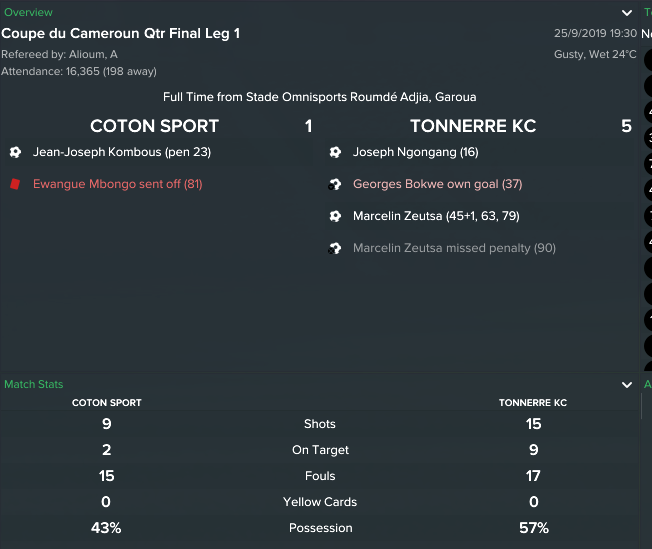Screen dimensions: 652x549
Task: Select the Match Stats panel header
Action: 34,384
